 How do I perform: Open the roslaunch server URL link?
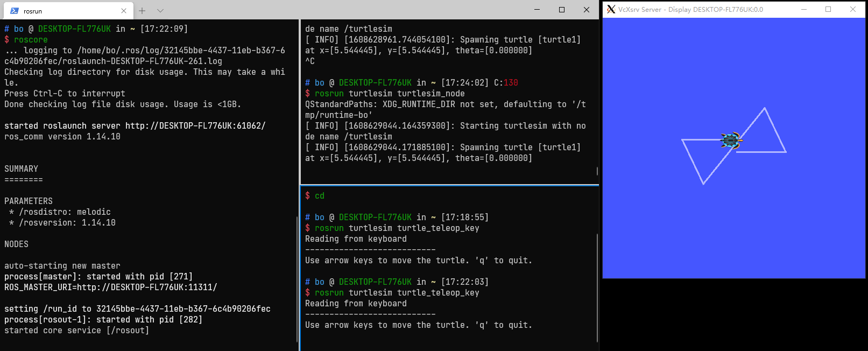click(x=195, y=126)
